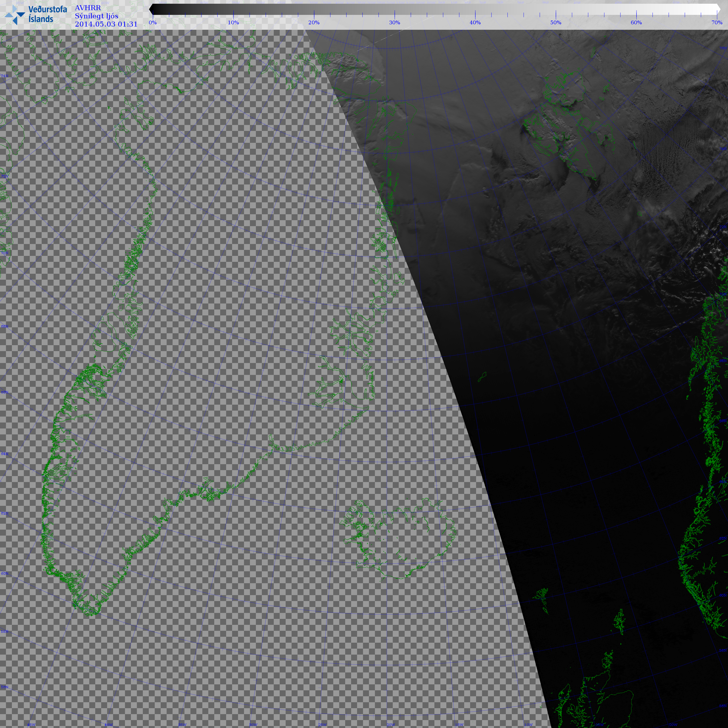Click the 66N latitude label on left edge
728x728 pixels.
click(x=4, y=392)
